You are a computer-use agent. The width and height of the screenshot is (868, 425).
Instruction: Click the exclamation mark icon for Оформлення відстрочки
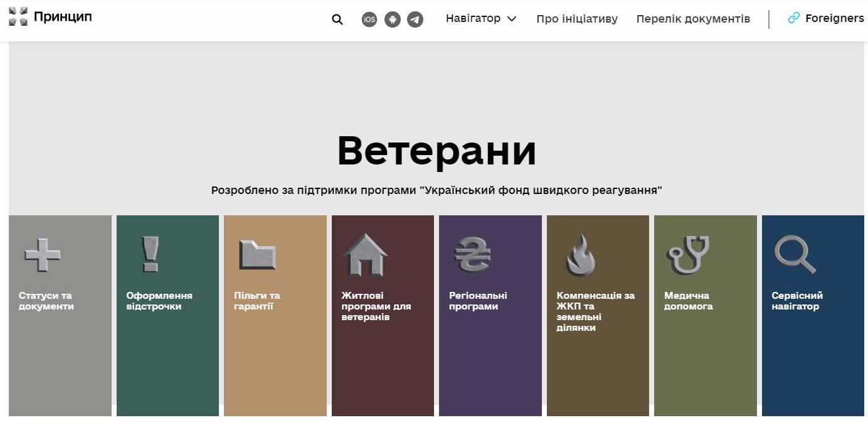point(150,254)
